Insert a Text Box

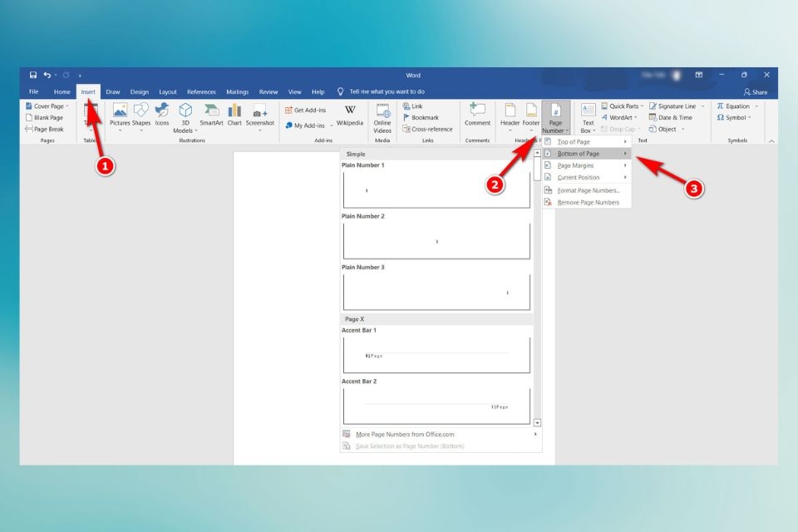pyautogui.click(x=588, y=118)
